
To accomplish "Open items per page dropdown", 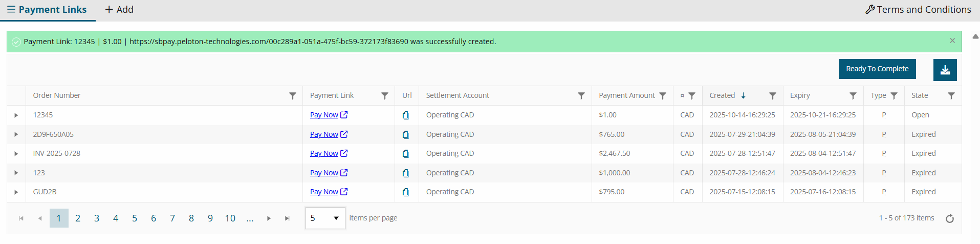I will point(325,218).
